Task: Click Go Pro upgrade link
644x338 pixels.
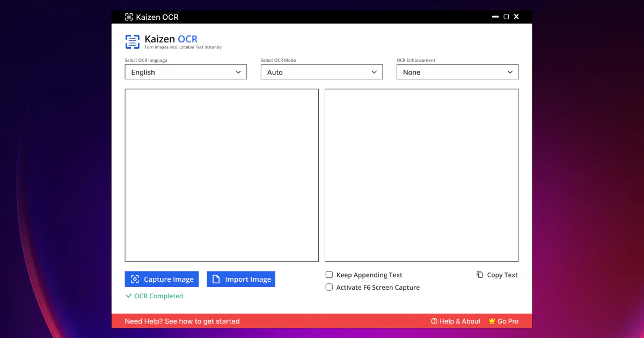Action: (x=503, y=321)
